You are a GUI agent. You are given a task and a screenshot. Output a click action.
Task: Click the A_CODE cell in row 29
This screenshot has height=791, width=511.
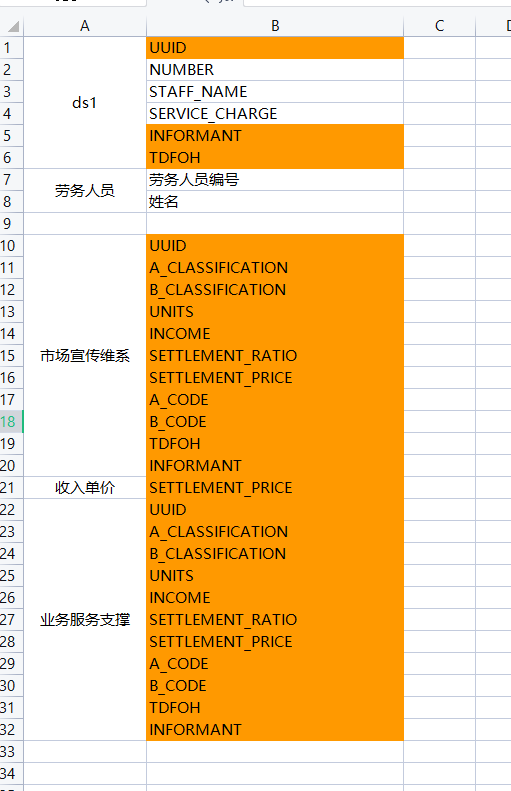click(x=275, y=663)
